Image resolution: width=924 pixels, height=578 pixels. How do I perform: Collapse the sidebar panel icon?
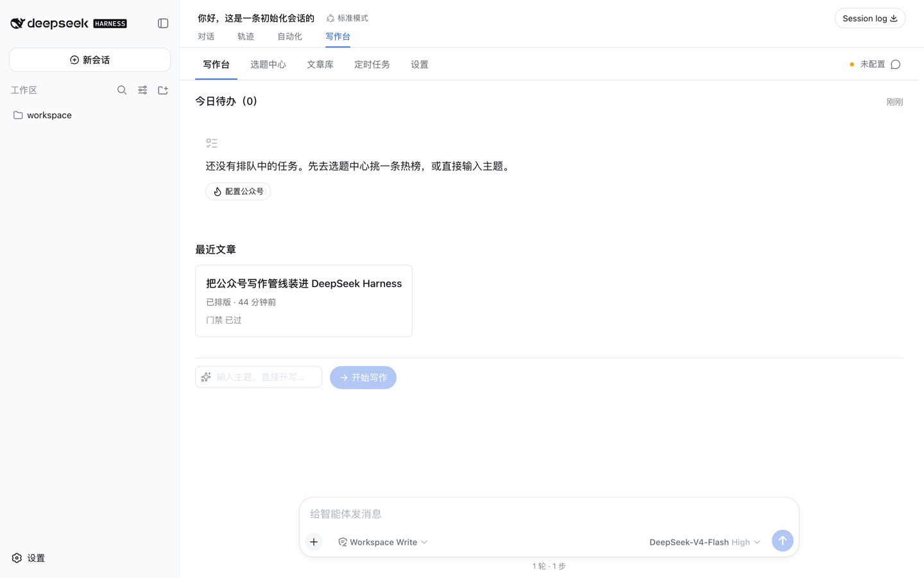click(x=163, y=24)
